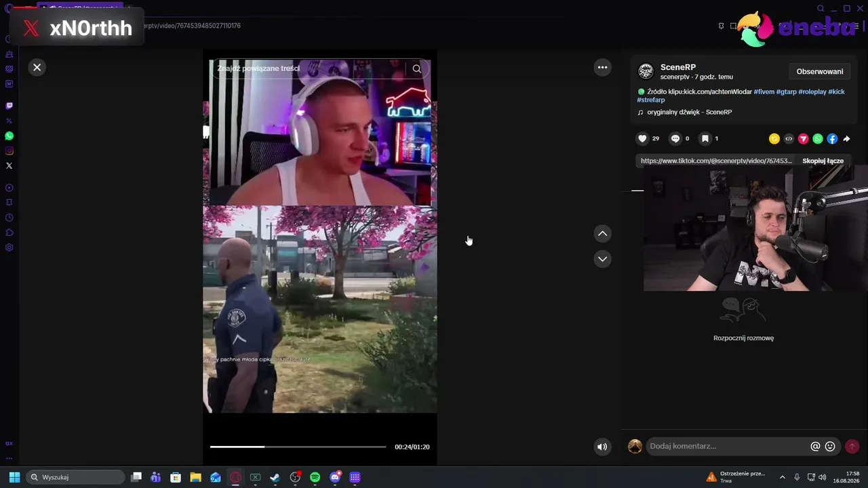Open the #roleplay hashtag
The width and height of the screenshot is (868, 488).
(812, 91)
